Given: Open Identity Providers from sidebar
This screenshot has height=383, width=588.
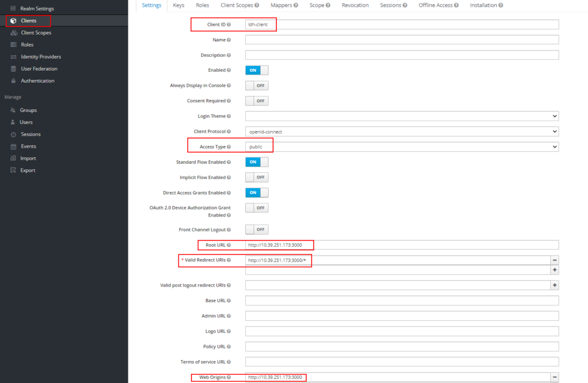Looking at the screenshot, I should (42, 56).
